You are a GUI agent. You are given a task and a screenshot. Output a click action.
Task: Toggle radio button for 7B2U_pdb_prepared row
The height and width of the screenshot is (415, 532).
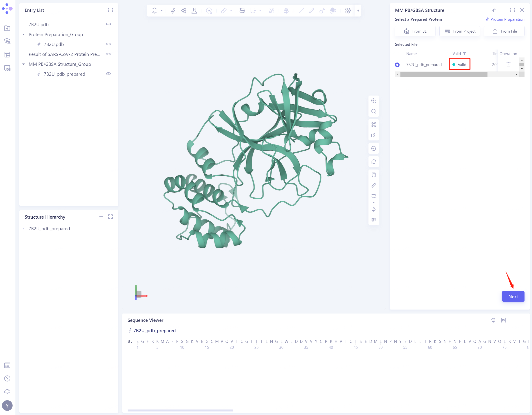coord(398,65)
